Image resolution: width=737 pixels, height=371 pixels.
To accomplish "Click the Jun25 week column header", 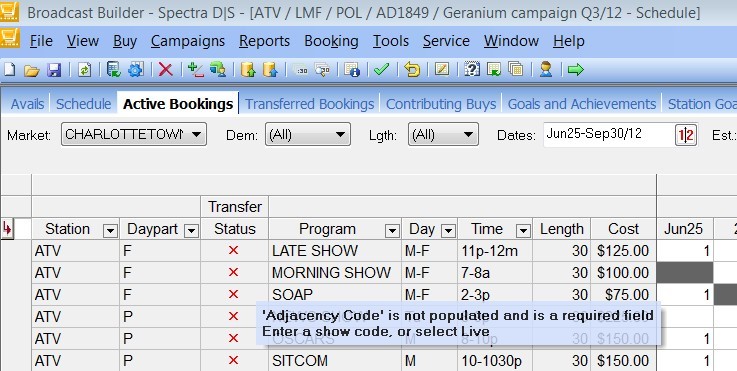I will pos(685,229).
